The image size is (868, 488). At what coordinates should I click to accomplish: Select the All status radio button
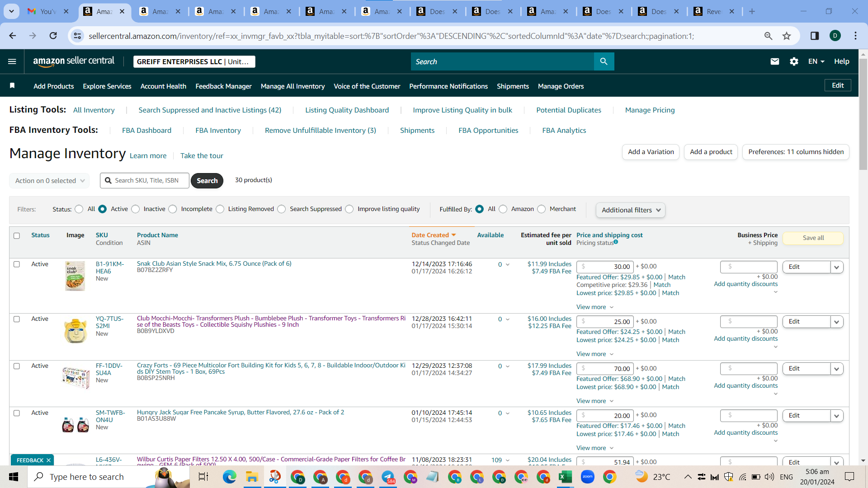point(79,209)
